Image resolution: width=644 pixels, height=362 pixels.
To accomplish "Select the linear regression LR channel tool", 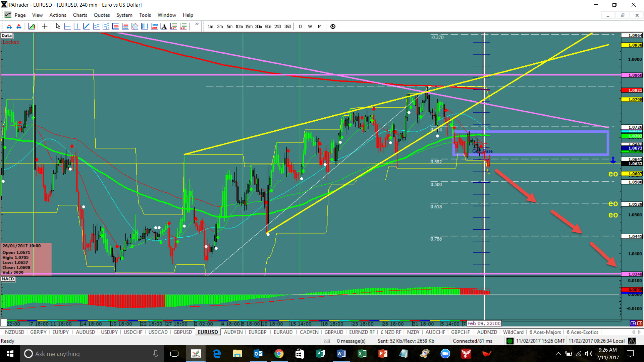I will 106,26.
